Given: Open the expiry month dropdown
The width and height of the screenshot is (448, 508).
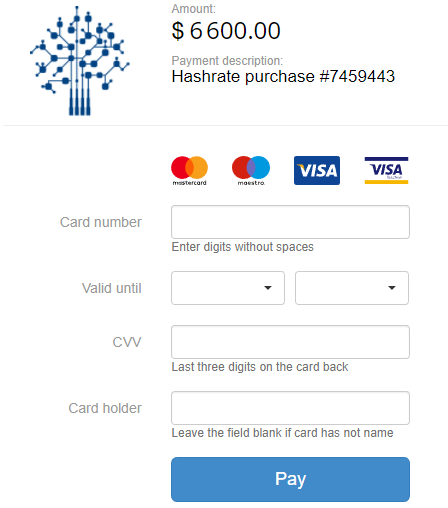Looking at the screenshot, I should click(x=228, y=288).
